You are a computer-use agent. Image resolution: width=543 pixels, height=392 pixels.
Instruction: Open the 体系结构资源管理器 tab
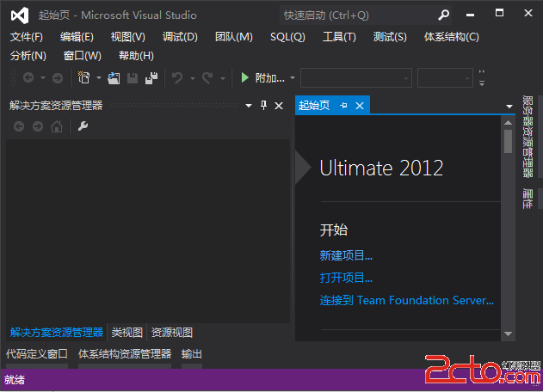(125, 354)
